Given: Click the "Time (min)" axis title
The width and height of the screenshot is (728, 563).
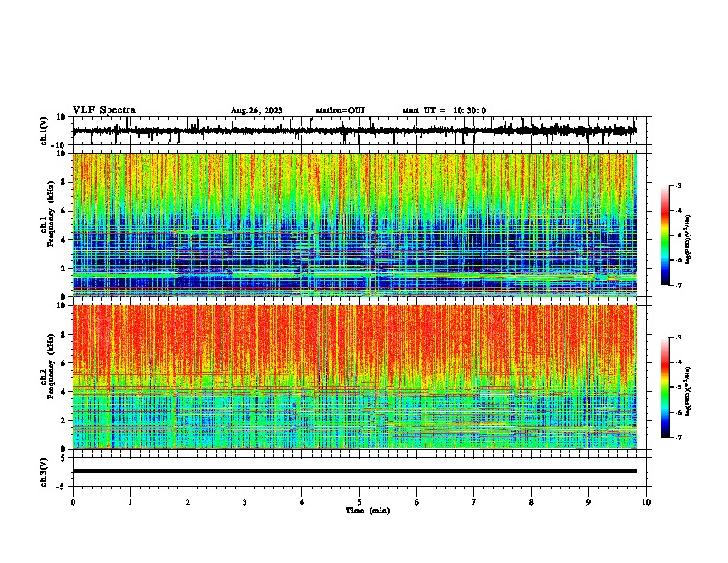Looking at the screenshot, I should click(368, 511).
